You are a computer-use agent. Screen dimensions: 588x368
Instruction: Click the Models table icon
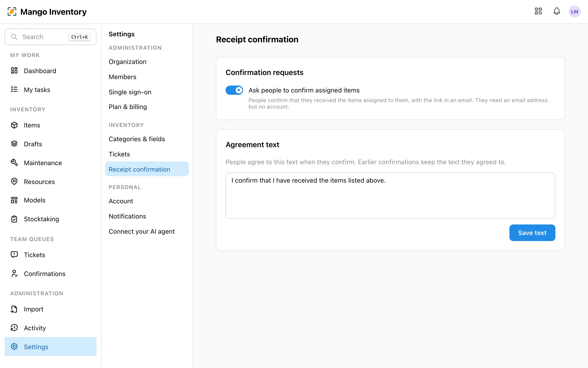pos(14,200)
